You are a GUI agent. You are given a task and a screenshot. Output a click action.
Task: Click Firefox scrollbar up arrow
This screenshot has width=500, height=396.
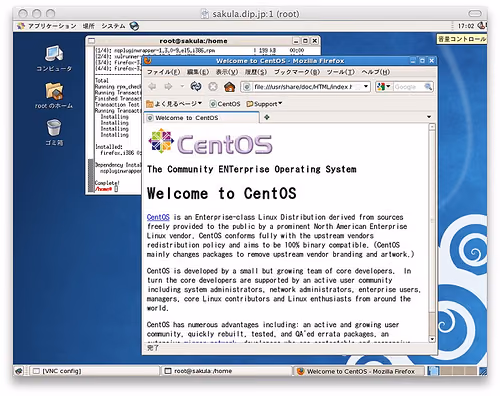pos(432,127)
